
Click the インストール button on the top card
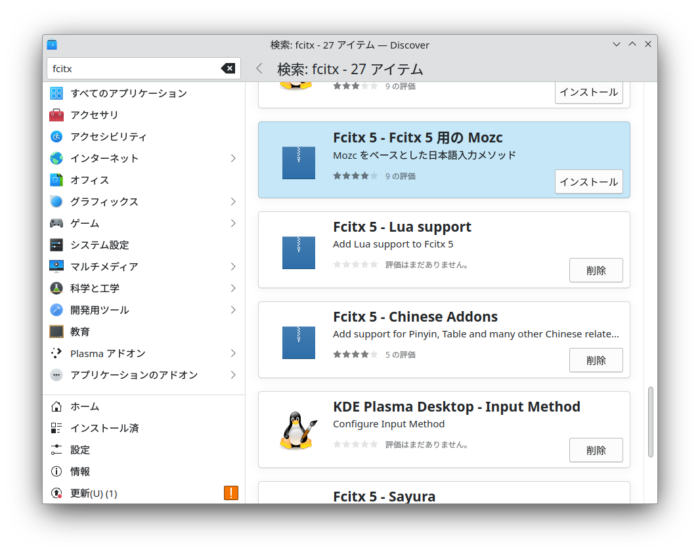[589, 92]
